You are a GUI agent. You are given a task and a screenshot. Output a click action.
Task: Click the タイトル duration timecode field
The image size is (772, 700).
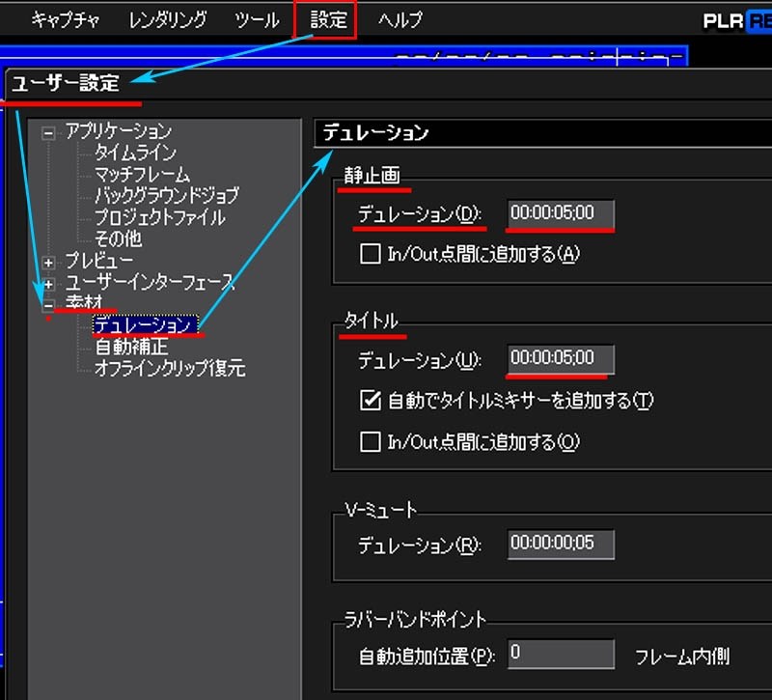pyautogui.click(x=561, y=358)
